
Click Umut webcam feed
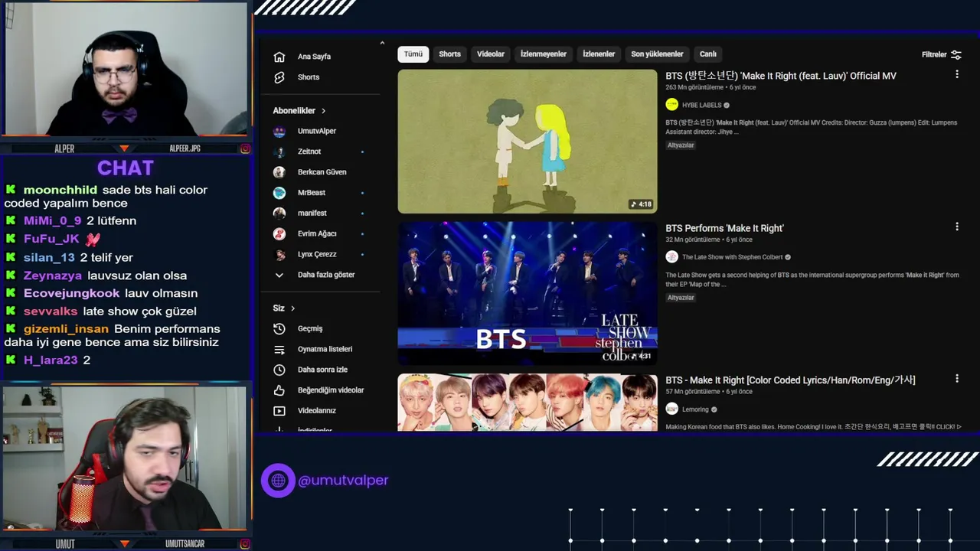coord(125,458)
